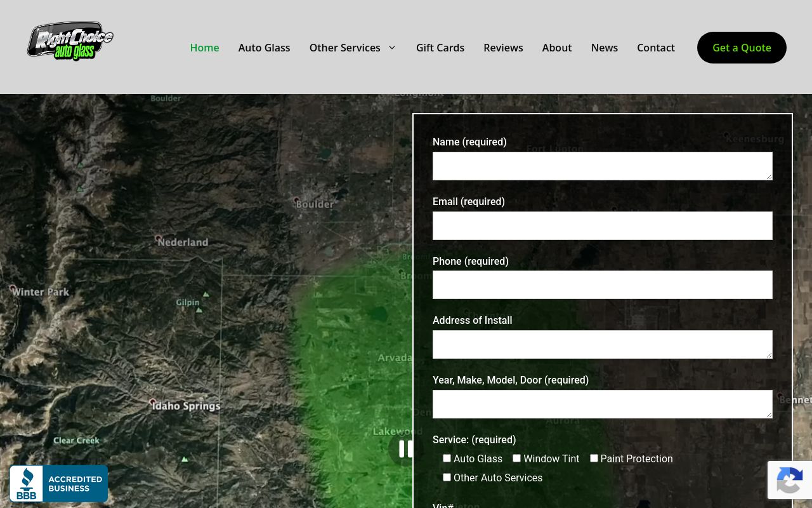The height and width of the screenshot is (508, 812).
Task: Click the Boulder label on the map
Action: [315, 204]
